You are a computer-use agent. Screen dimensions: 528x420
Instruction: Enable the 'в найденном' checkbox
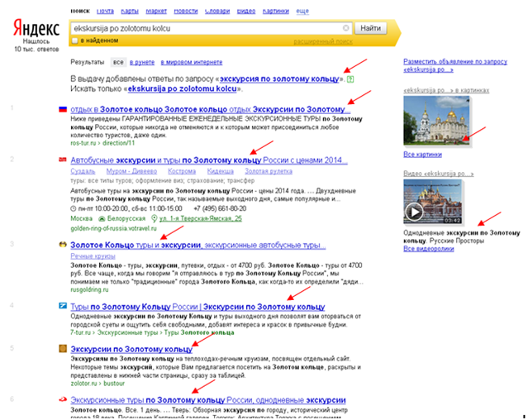point(75,40)
